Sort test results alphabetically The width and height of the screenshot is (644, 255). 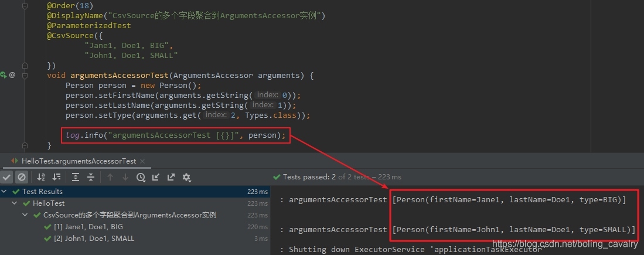click(41, 178)
